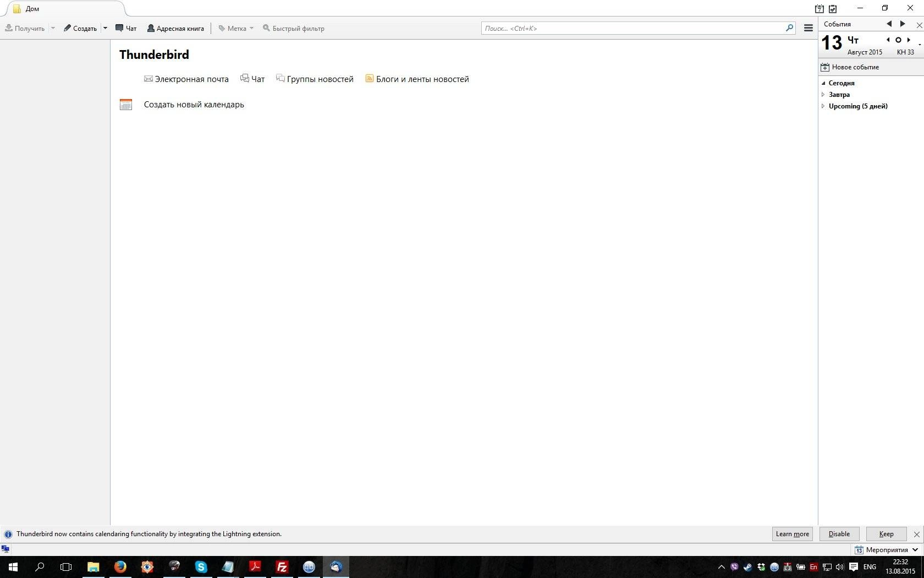Open the tasks tab icon with the checkmark
Image resolution: width=924 pixels, height=578 pixels.
[x=833, y=9]
